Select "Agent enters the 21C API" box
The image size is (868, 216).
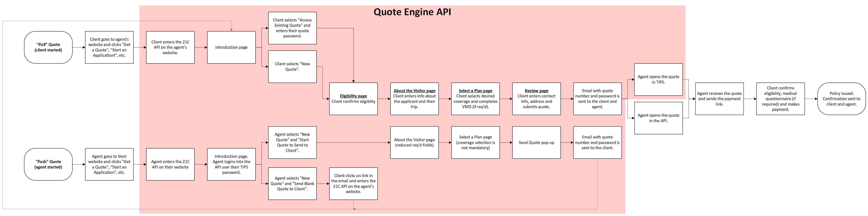pyautogui.click(x=170, y=164)
